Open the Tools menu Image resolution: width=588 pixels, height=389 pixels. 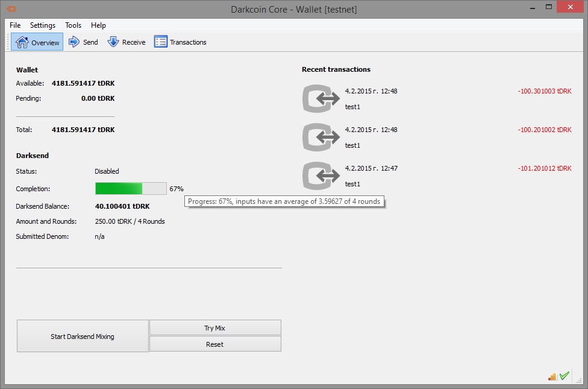[x=73, y=25]
